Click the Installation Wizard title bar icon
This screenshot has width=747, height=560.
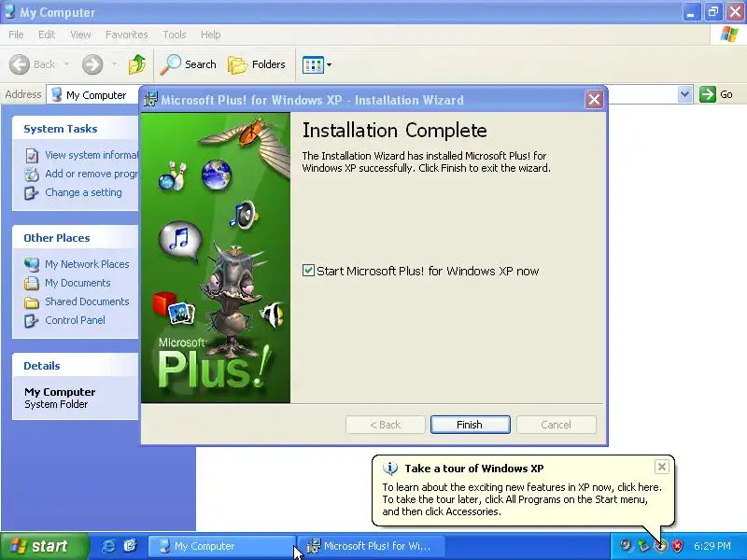tap(150, 100)
